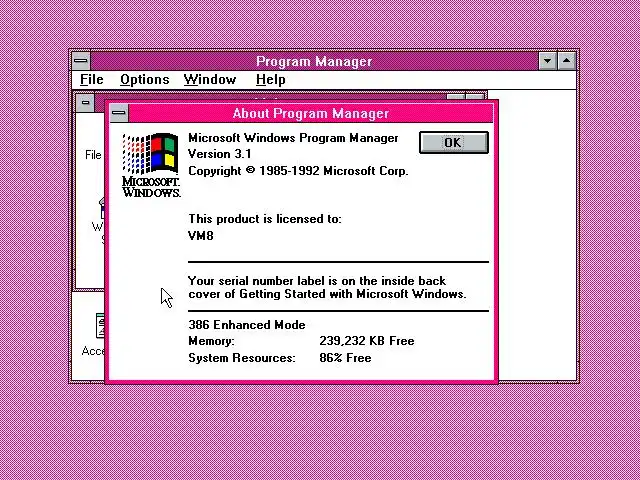Image resolution: width=640 pixels, height=480 pixels.
Task: Click the serial number label notice text
Action: 327,287
